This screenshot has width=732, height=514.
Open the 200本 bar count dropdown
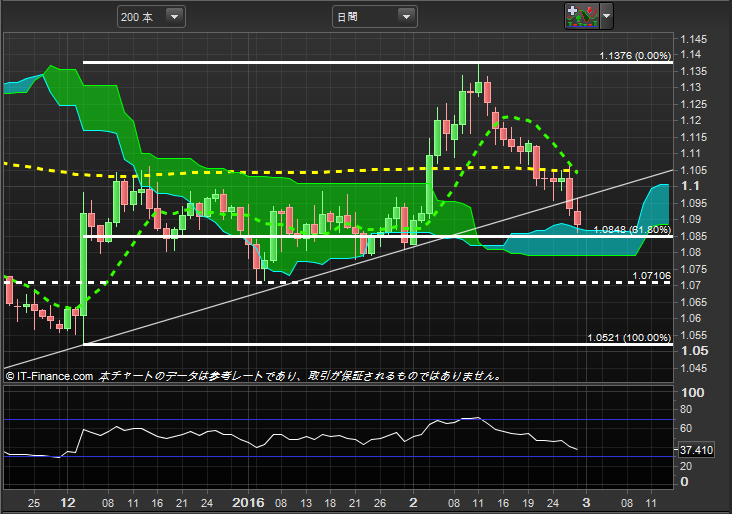click(x=151, y=17)
